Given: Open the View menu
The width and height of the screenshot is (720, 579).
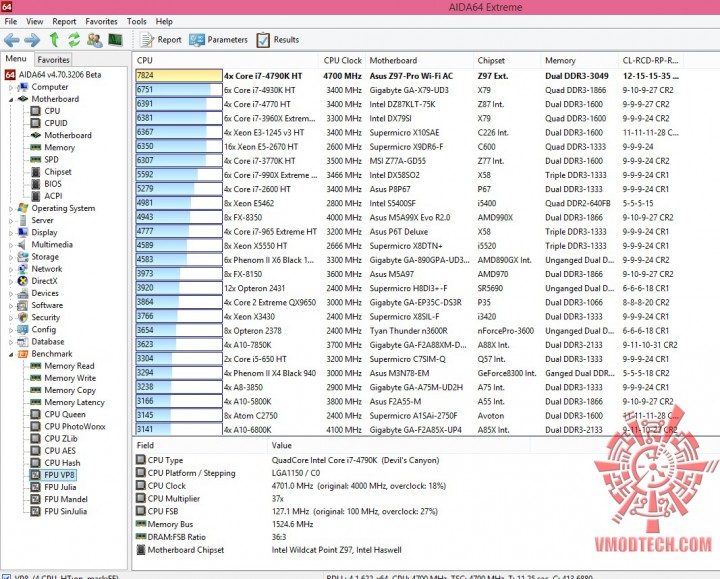Looking at the screenshot, I should click(x=34, y=21).
